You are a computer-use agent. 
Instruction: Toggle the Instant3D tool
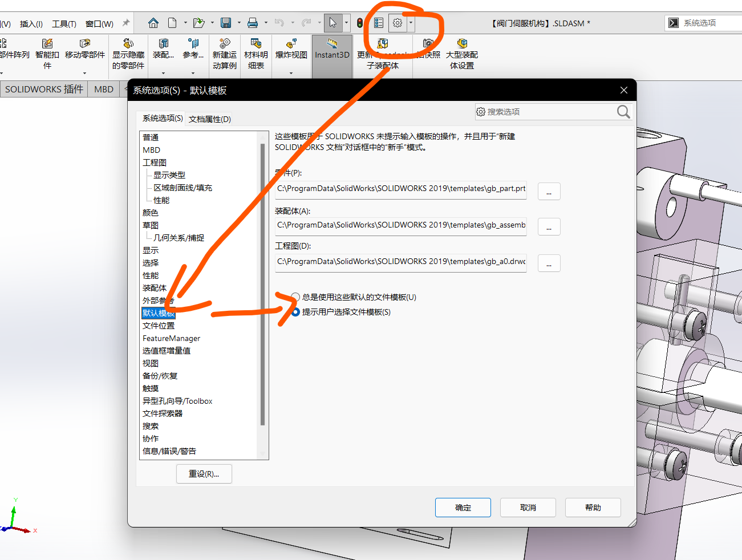click(331, 49)
